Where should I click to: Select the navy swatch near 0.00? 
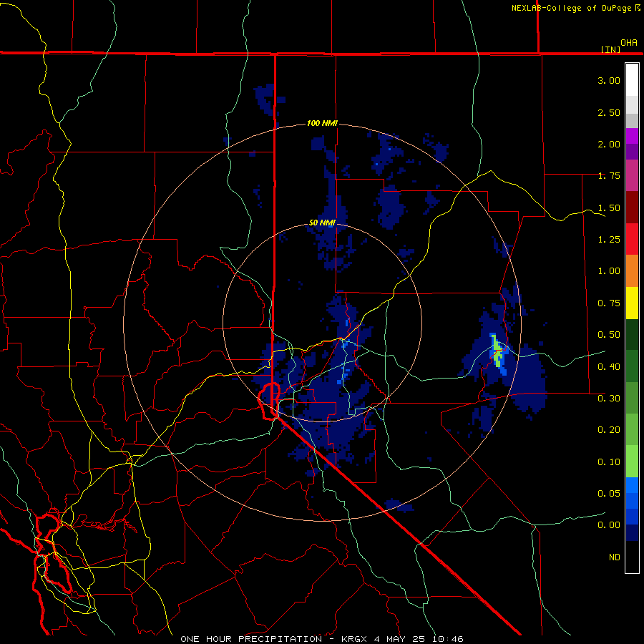point(632,532)
